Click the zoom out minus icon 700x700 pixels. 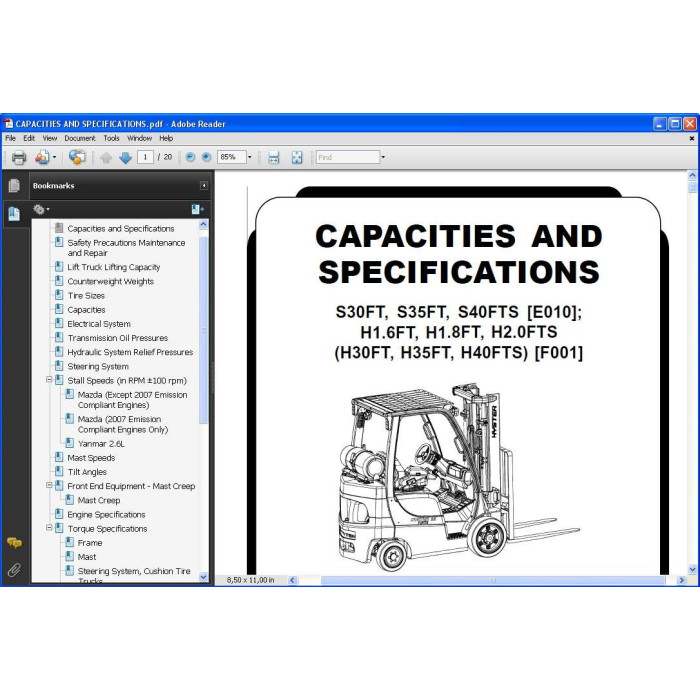[x=190, y=157]
